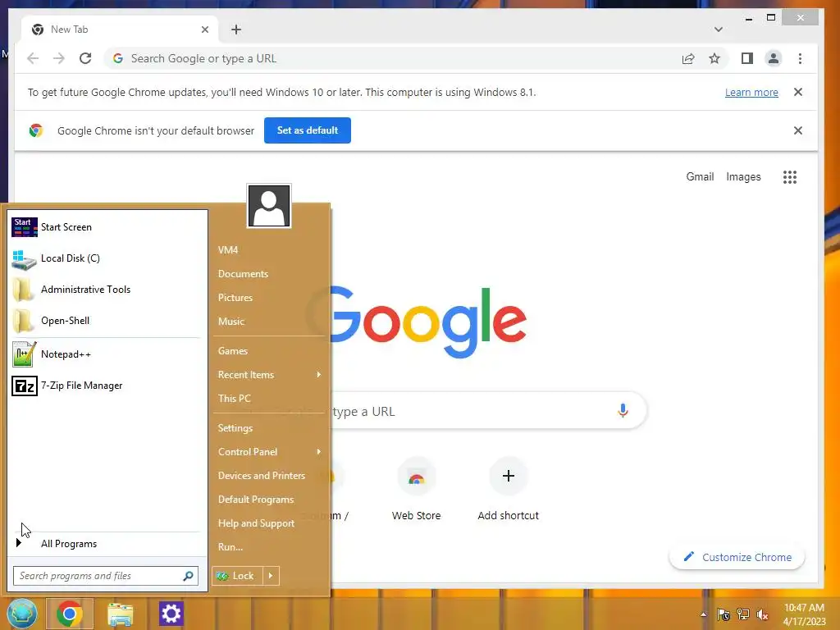Close the New Tab tab
The image size is (840, 630).
point(204,30)
